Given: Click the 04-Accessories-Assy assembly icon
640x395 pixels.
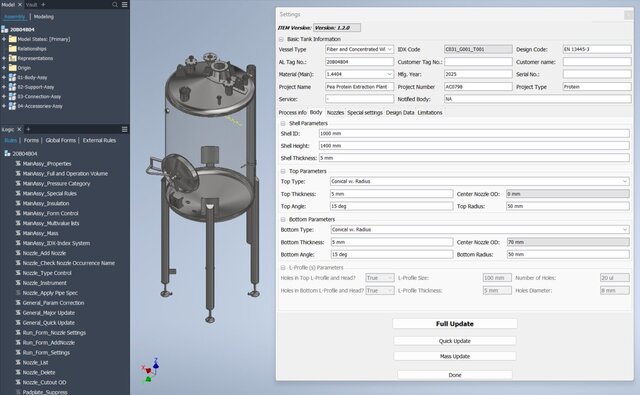Looking at the screenshot, I should (x=13, y=106).
